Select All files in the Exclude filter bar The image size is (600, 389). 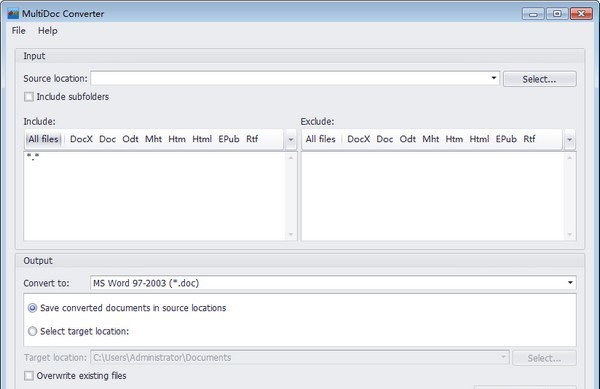[x=320, y=139]
